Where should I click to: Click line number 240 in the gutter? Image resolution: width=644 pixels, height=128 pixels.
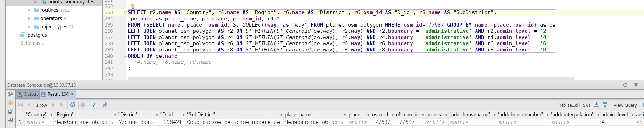coord(108,56)
